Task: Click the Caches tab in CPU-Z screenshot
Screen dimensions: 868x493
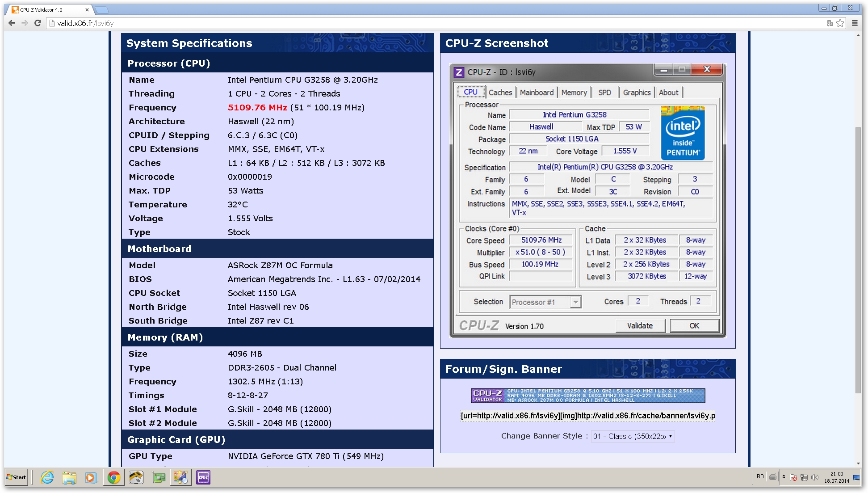Action: 500,93
